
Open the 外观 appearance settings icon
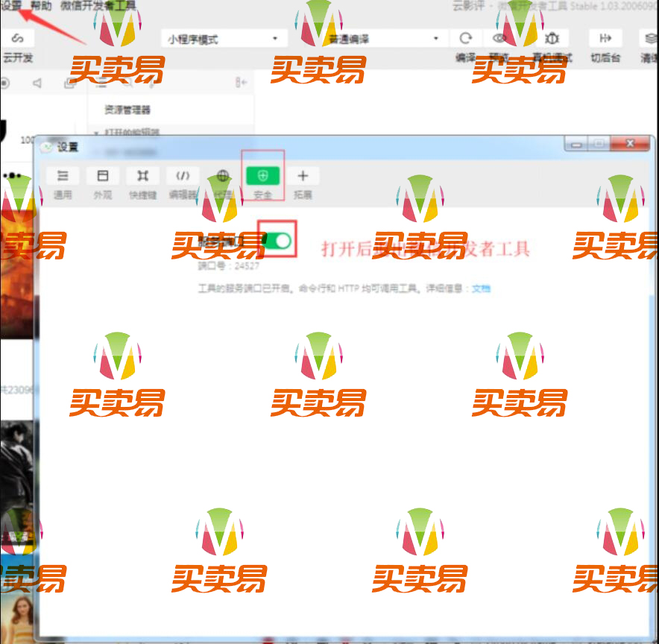[103, 176]
